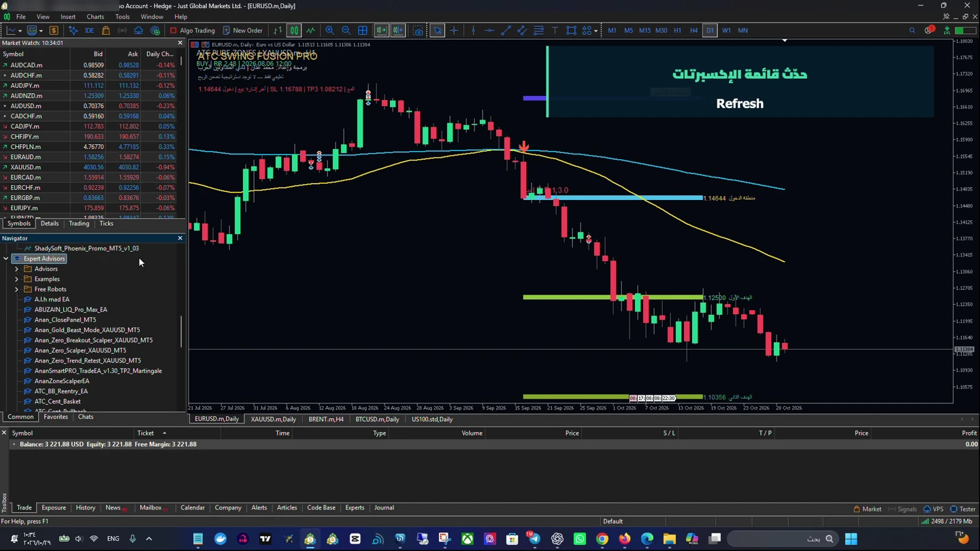
Task: Open Telegram from the Windows taskbar
Action: pos(535,539)
